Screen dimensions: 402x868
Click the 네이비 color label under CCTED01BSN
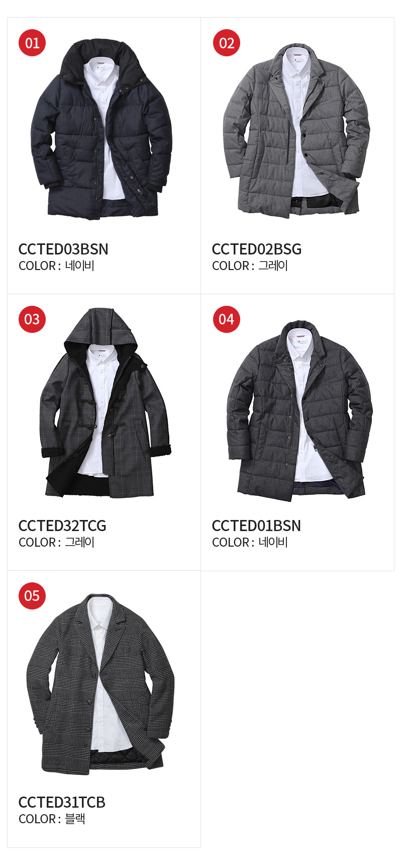273,542
